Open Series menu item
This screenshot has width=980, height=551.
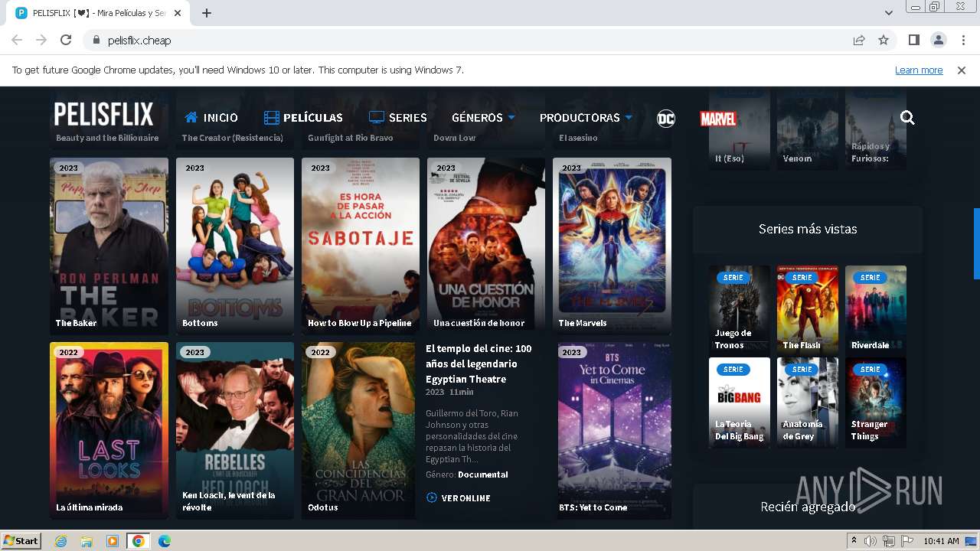[x=398, y=118]
